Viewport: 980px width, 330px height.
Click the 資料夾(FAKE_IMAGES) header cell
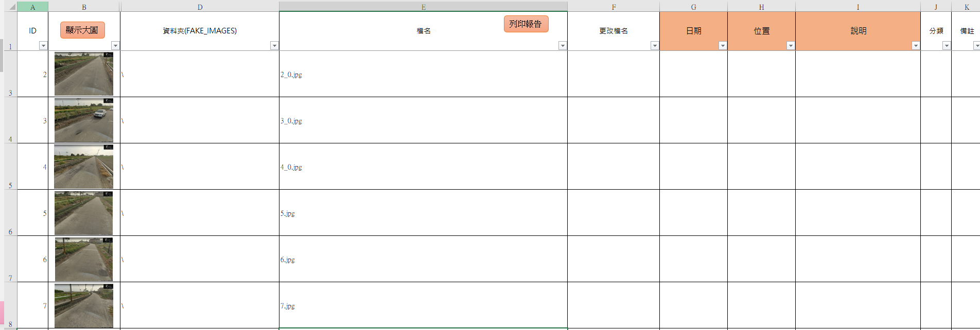coord(200,31)
